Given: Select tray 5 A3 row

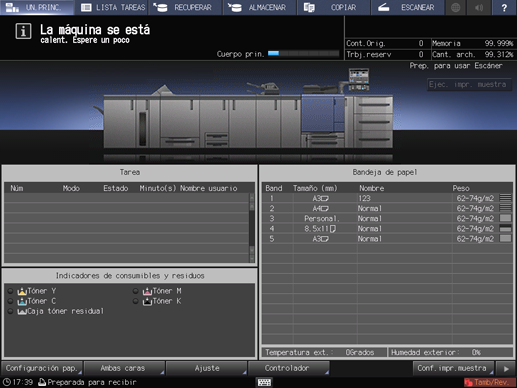Looking at the screenshot, I should pyautogui.click(x=387, y=239).
